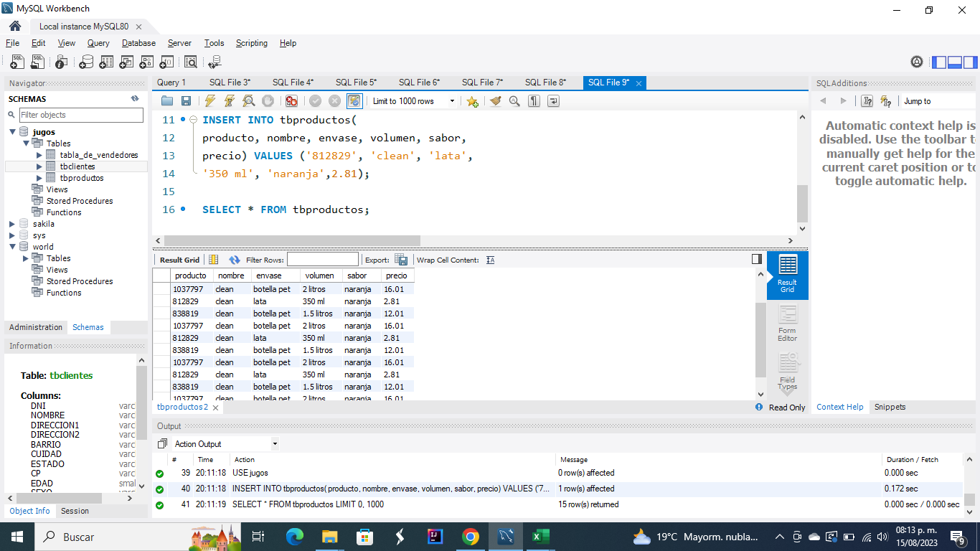This screenshot has width=980, height=551.
Task: Collapse the jugos schema
Action: click(x=13, y=132)
